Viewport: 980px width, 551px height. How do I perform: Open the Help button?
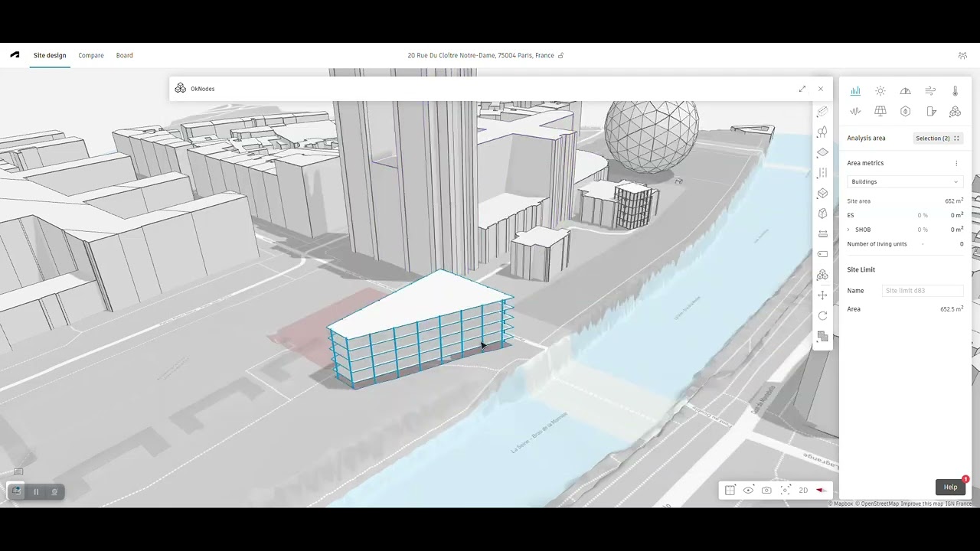[x=950, y=487]
